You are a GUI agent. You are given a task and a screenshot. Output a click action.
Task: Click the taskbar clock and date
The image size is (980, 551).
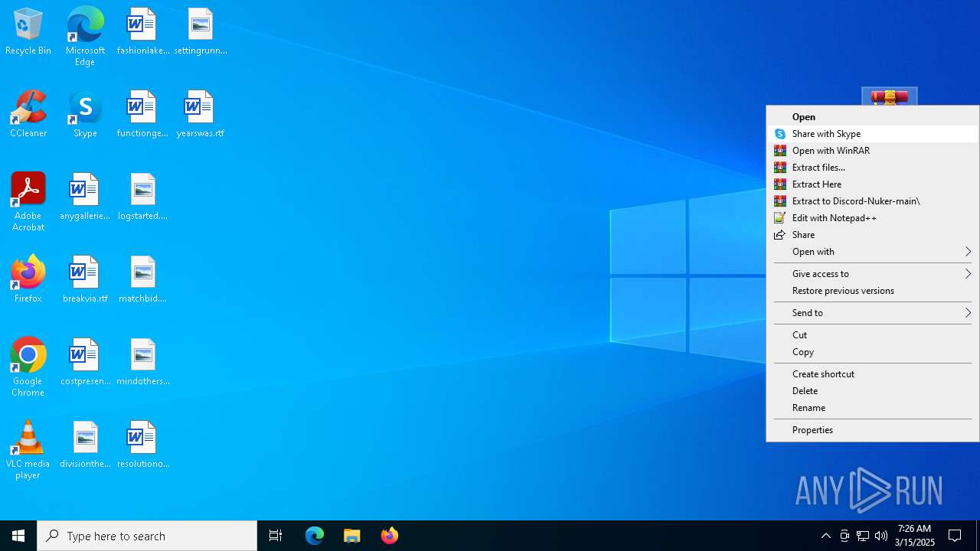point(915,536)
